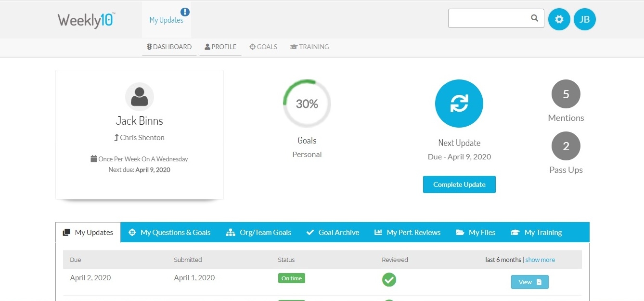Screen dimensions: 644x301
Task: Click the show more link
Action: pyautogui.click(x=540, y=260)
